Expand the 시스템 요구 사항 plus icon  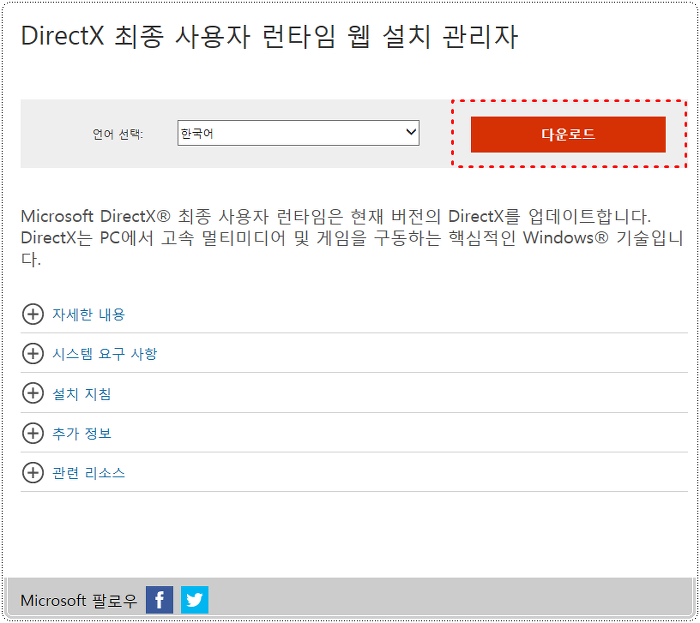pos(33,353)
